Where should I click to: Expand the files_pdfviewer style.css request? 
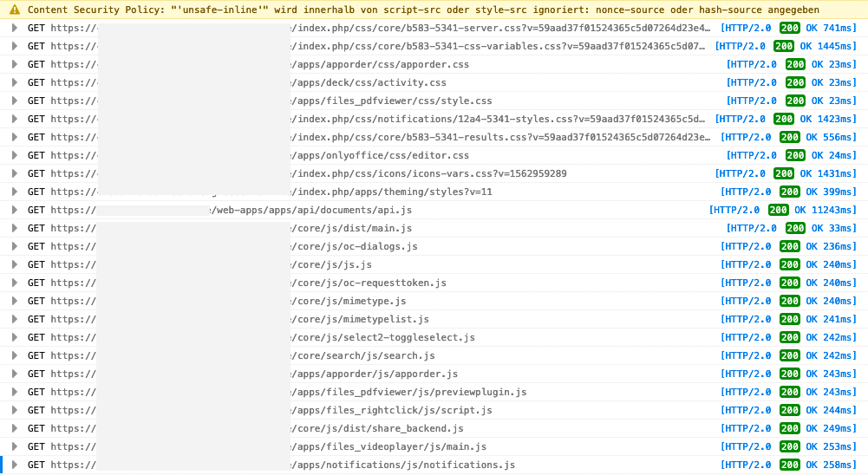pyautogui.click(x=15, y=101)
